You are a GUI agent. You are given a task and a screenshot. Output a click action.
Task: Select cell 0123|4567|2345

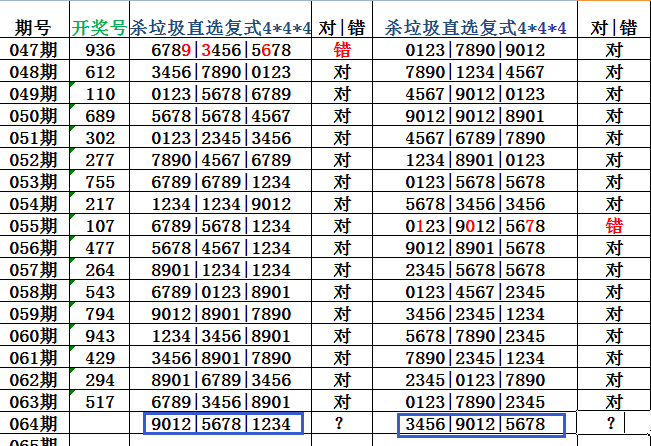point(475,292)
